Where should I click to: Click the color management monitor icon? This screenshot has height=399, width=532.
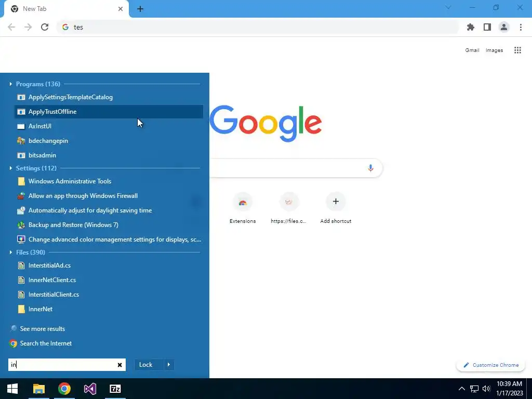point(21,240)
